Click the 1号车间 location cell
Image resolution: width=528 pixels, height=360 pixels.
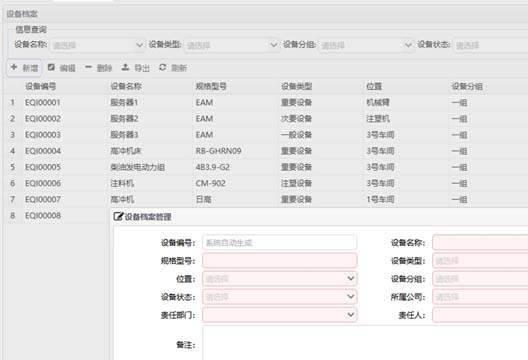[x=380, y=199]
